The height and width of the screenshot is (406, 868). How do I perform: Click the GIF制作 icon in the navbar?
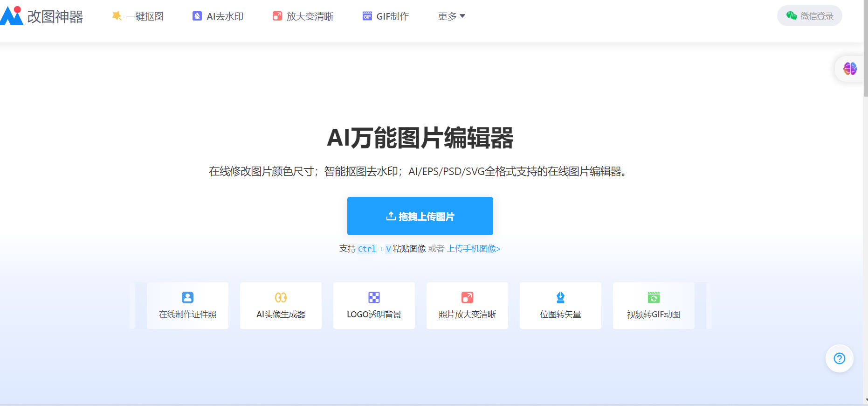tap(367, 16)
